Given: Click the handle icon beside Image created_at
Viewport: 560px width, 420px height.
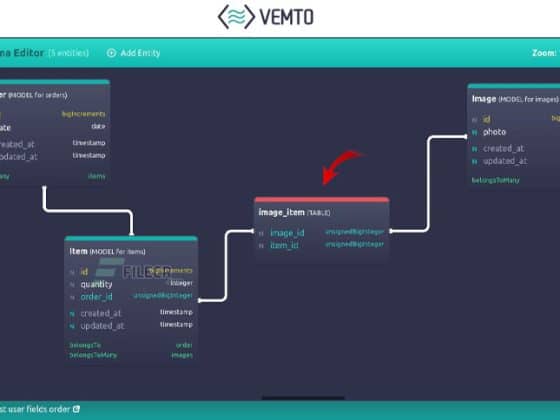Looking at the screenshot, I should (x=475, y=149).
